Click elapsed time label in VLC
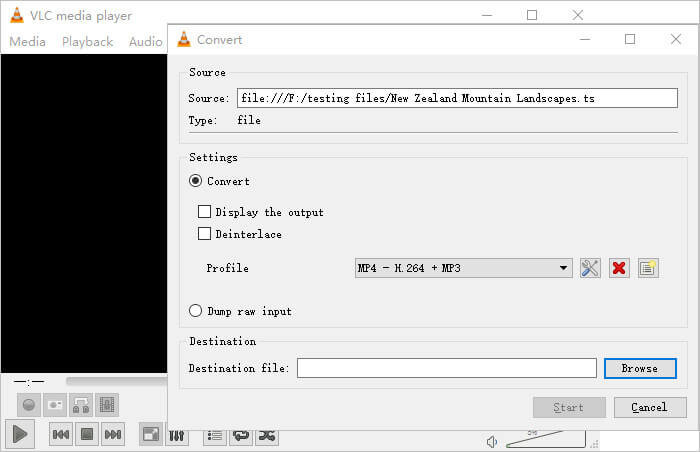 [29, 382]
